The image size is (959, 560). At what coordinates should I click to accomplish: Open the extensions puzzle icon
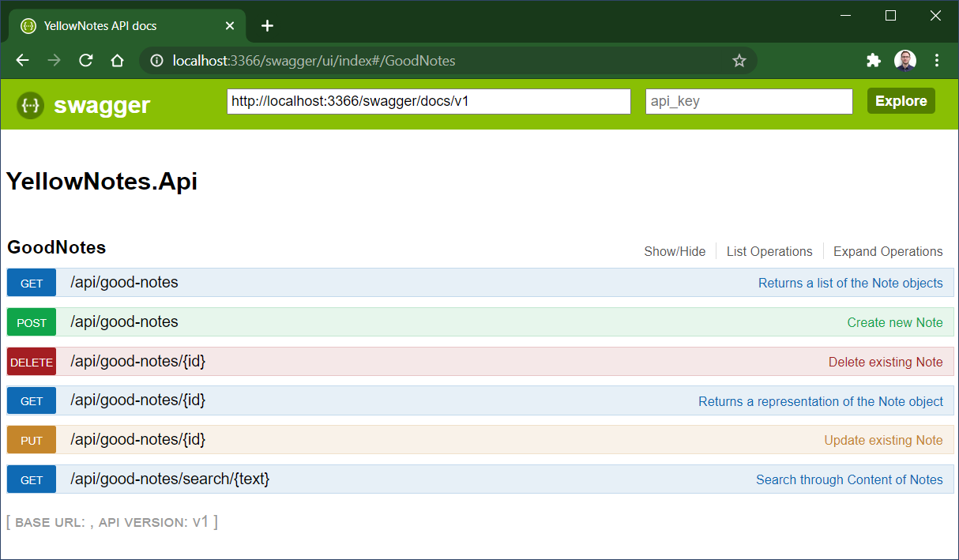pyautogui.click(x=873, y=61)
